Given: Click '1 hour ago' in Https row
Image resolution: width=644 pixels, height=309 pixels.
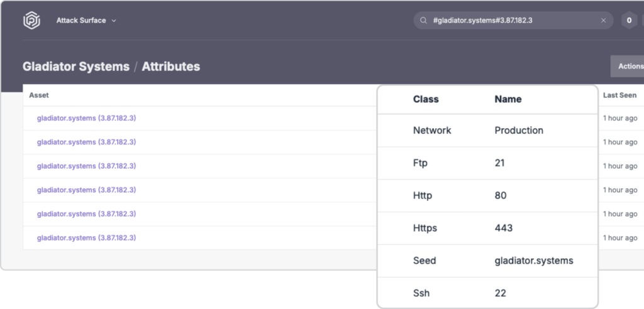Looking at the screenshot, I should tap(620, 190).
